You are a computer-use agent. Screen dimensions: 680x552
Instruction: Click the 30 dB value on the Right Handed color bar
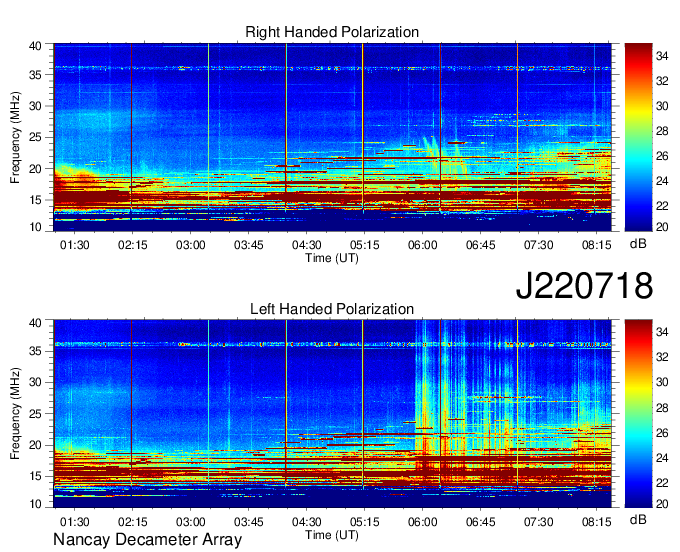662,106
